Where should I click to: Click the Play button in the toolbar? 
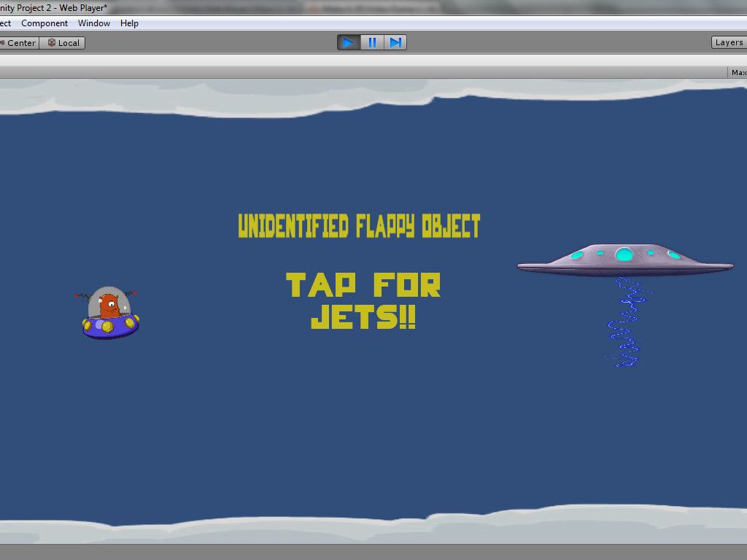[x=349, y=43]
